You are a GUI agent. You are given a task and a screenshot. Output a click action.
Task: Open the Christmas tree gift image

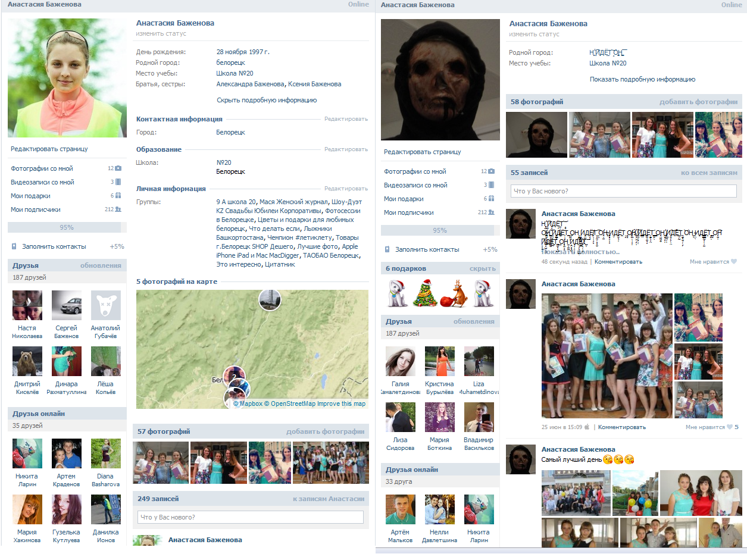point(426,293)
